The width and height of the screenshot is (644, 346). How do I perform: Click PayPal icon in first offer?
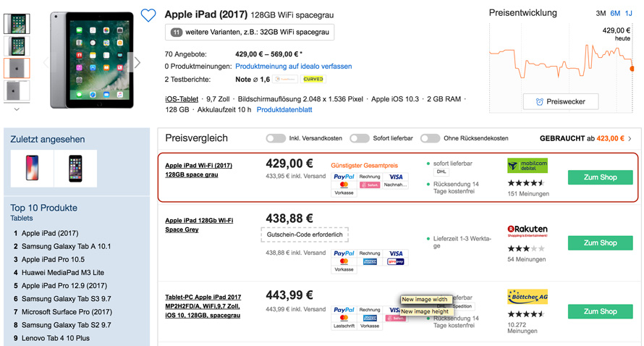[x=344, y=177]
